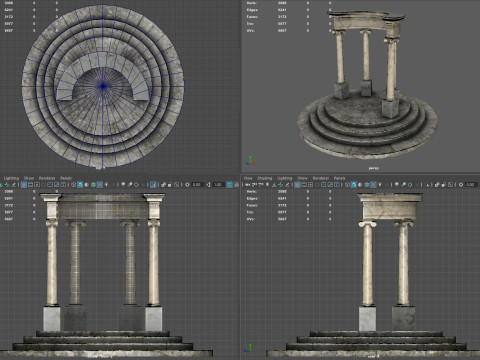The height and width of the screenshot is (360, 480).
Task: Toggle Isolate Select in side-view toolbar
Action: click(x=428, y=184)
